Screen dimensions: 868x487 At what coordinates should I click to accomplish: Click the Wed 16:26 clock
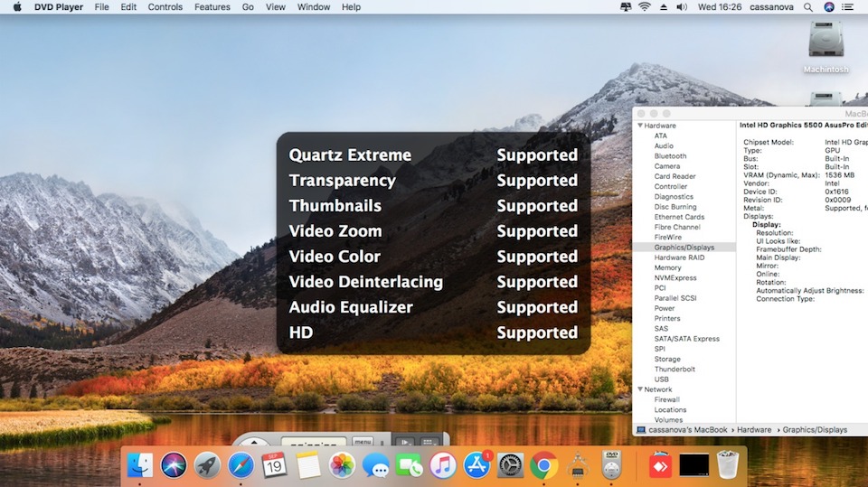720,7
